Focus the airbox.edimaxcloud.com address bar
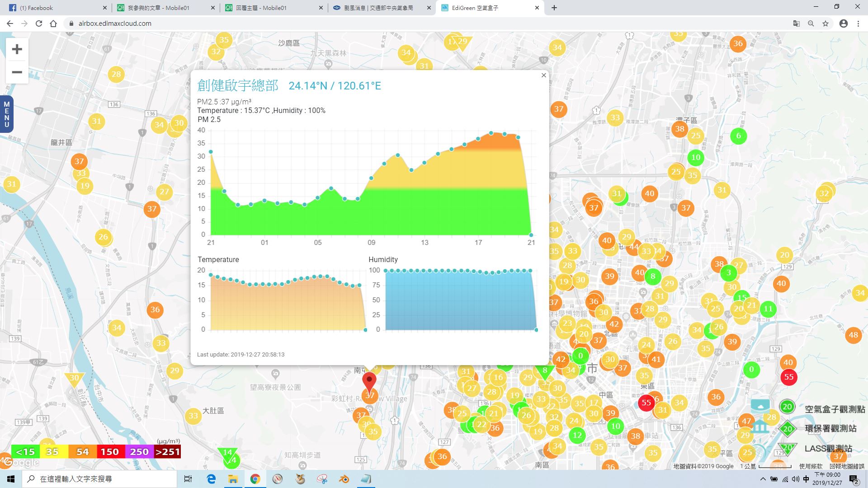 tap(425, 23)
